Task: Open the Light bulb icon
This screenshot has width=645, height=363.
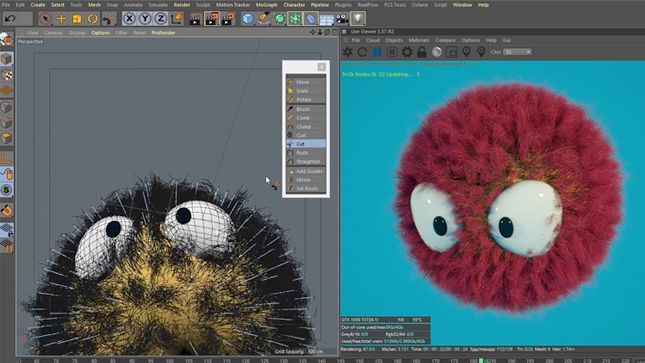Action: [358, 19]
